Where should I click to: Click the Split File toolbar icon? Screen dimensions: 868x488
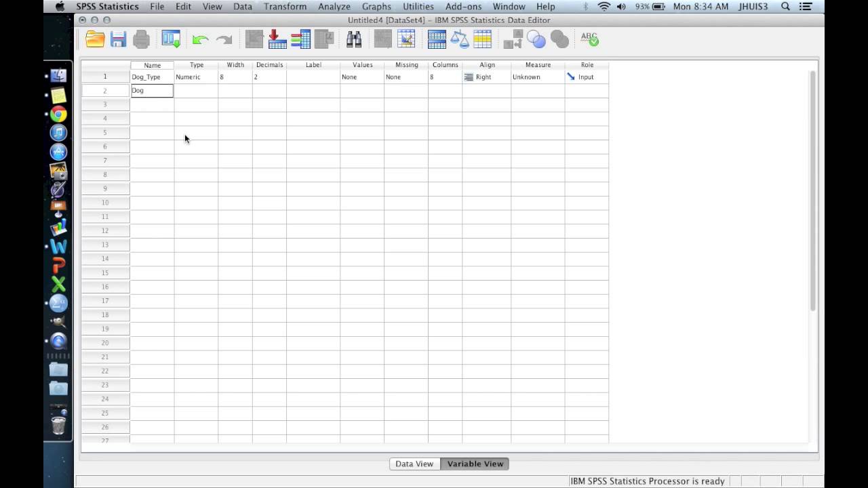(x=437, y=39)
